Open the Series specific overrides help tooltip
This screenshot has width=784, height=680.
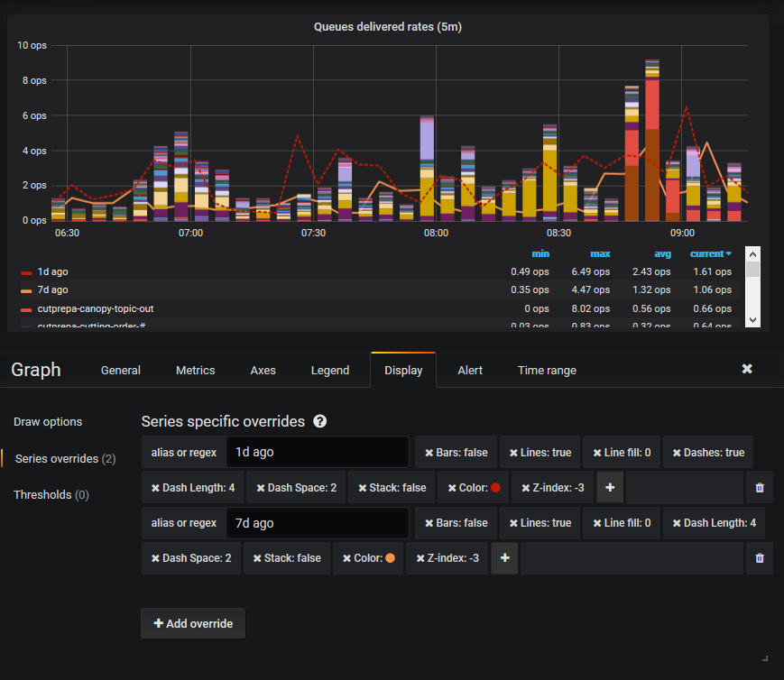tap(322, 421)
